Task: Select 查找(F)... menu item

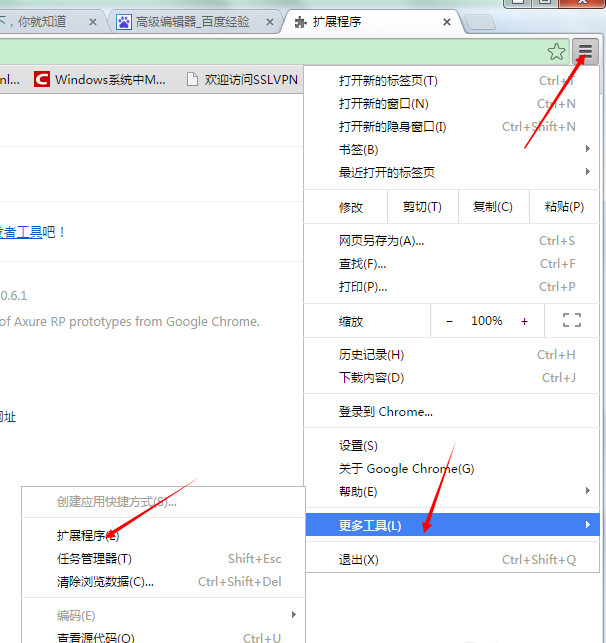Action: [x=451, y=264]
